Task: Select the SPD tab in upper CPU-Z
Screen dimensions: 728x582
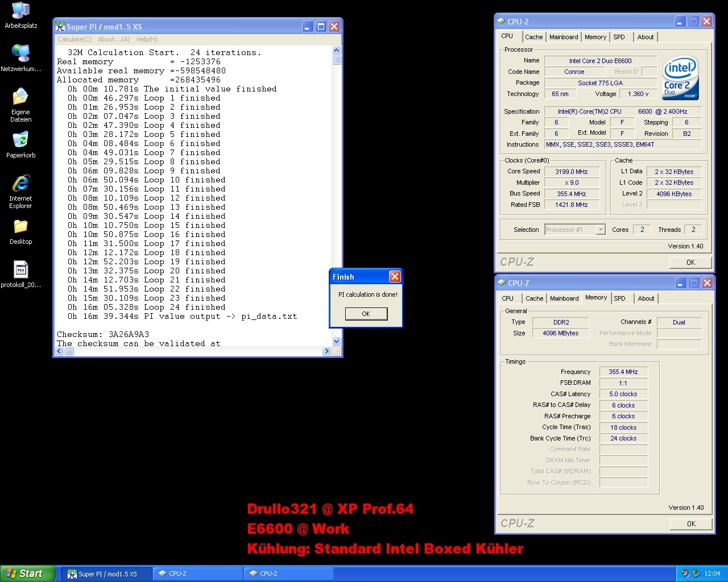Action: tap(619, 37)
